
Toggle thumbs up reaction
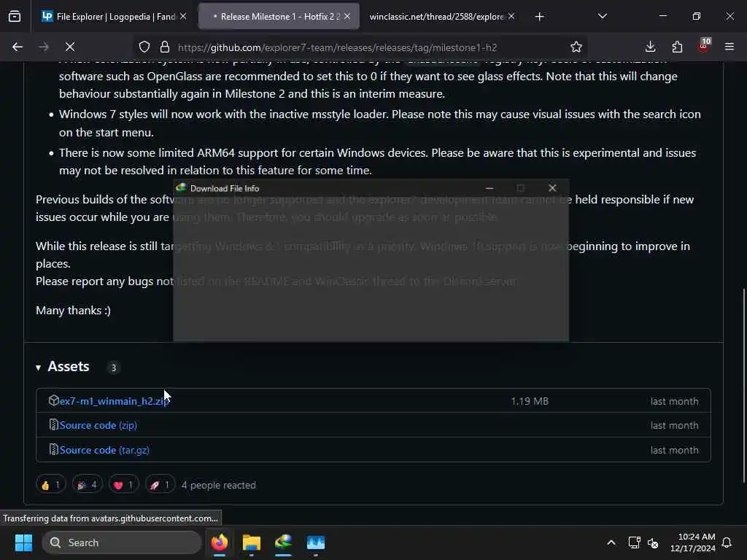[50, 485]
